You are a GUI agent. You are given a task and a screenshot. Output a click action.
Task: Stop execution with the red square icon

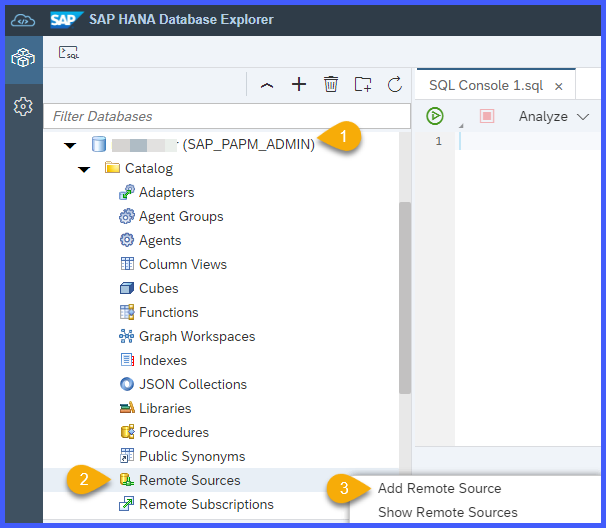tap(487, 116)
